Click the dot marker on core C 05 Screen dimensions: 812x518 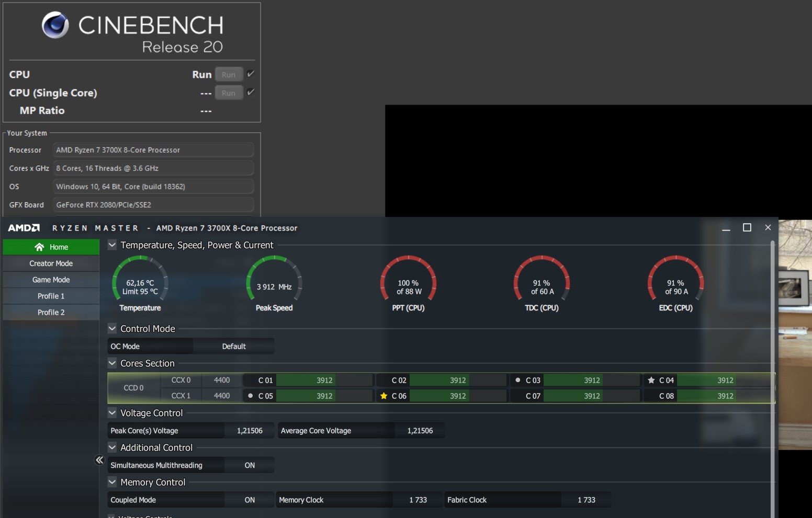251,396
